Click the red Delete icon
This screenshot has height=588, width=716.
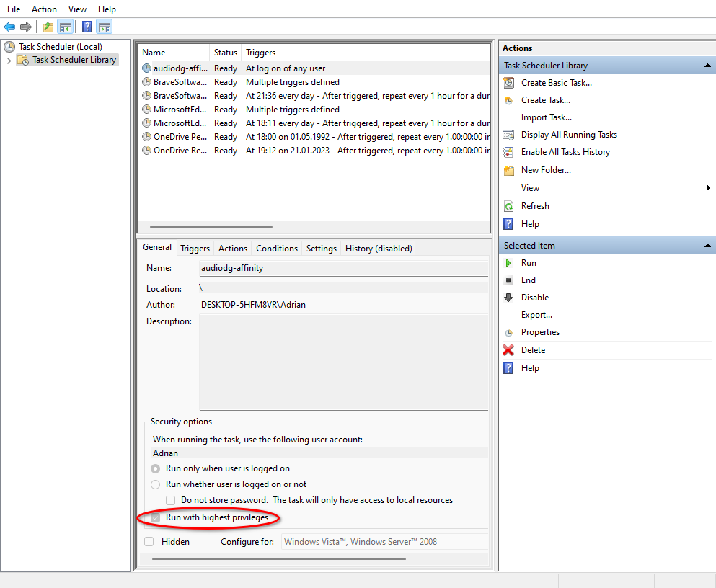pyautogui.click(x=509, y=350)
